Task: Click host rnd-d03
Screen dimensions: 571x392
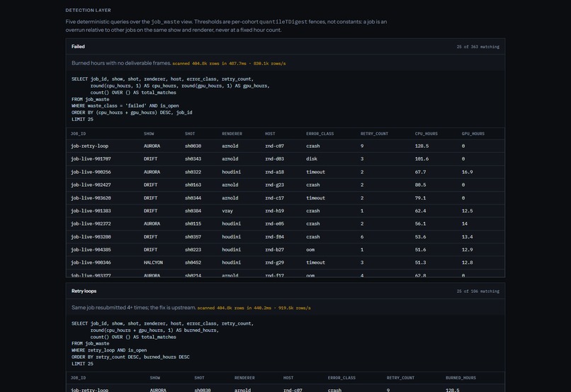Action: click(x=274, y=159)
